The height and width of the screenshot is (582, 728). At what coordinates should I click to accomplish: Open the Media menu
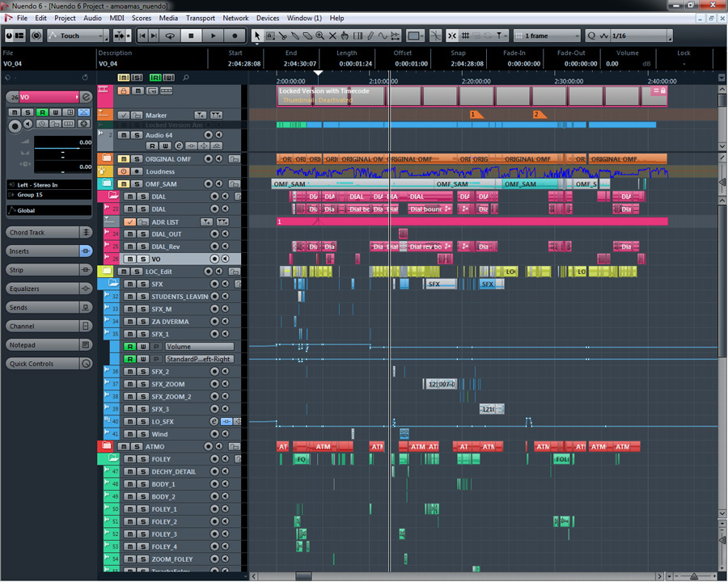click(168, 18)
